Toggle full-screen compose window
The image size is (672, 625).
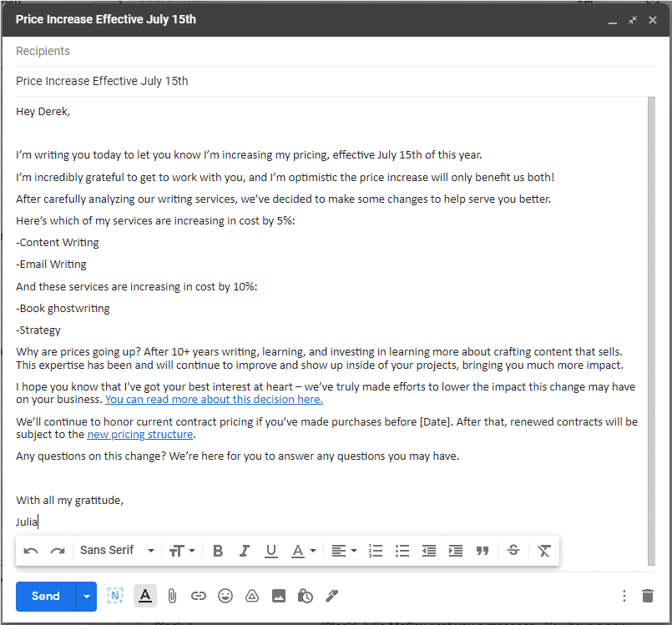633,20
